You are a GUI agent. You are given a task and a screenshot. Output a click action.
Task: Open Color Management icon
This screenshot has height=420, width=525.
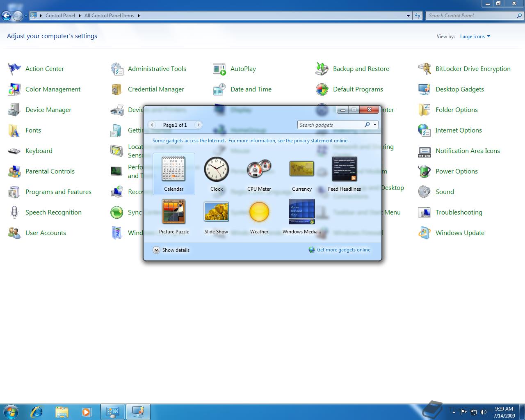pyautogui.click(x=44, y=89)
